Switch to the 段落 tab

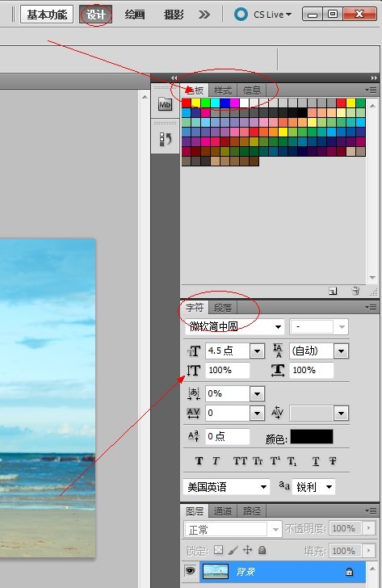(x=223, y=308)
